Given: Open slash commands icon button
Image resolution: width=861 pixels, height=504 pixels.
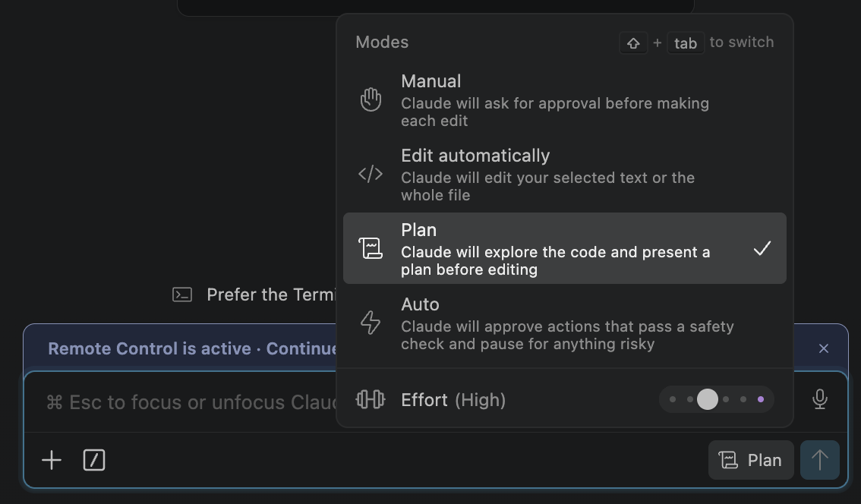Looking at the screenshot, I should coord(94,460).
